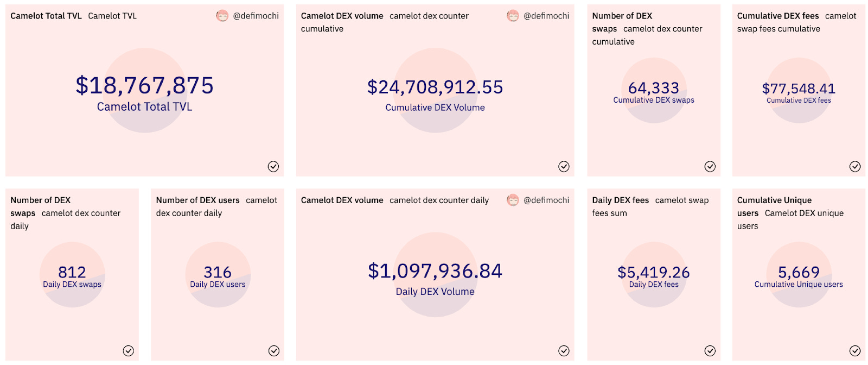Click 'Camelot DEX unique users' query name

pyautogui.click(x=790, y=219)
